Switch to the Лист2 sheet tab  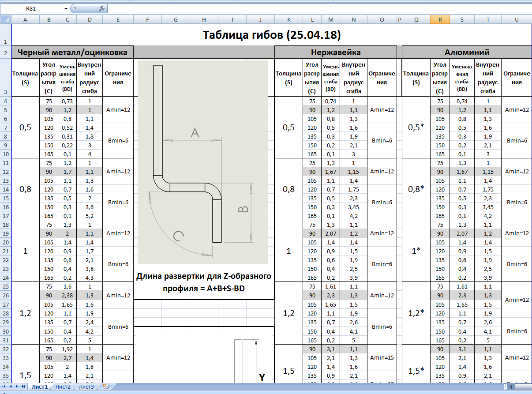tap(63, 387)
